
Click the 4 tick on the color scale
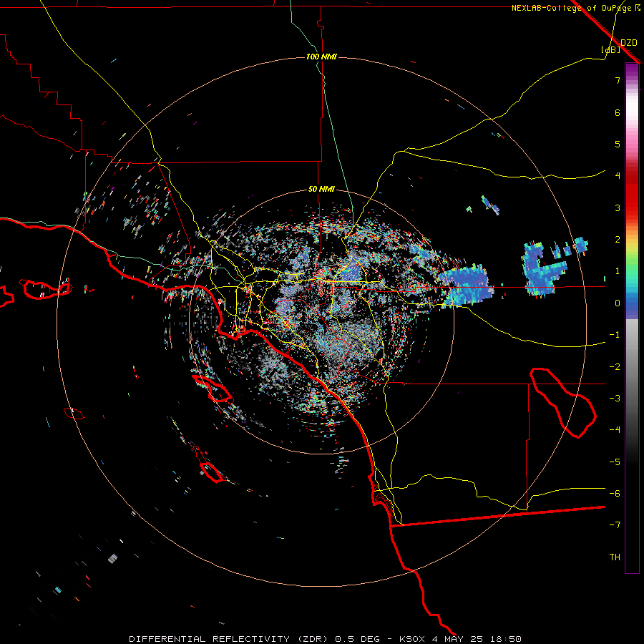(x=618, y=176)
